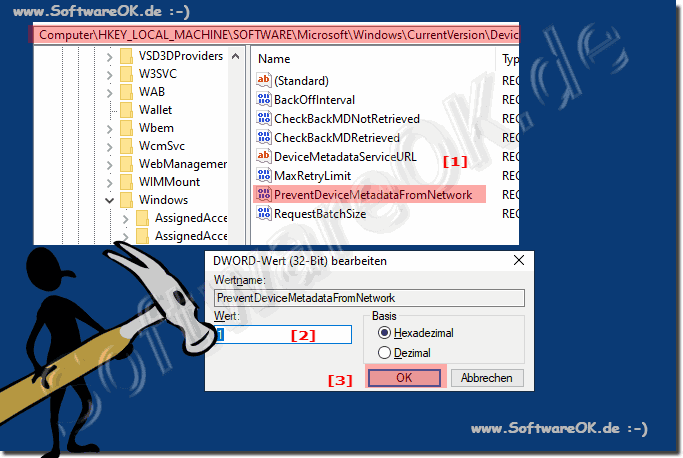Select the MaxRetryLimit value name
Screen dimensions: 683x458
pyautogui.click(x=312, y=175)
